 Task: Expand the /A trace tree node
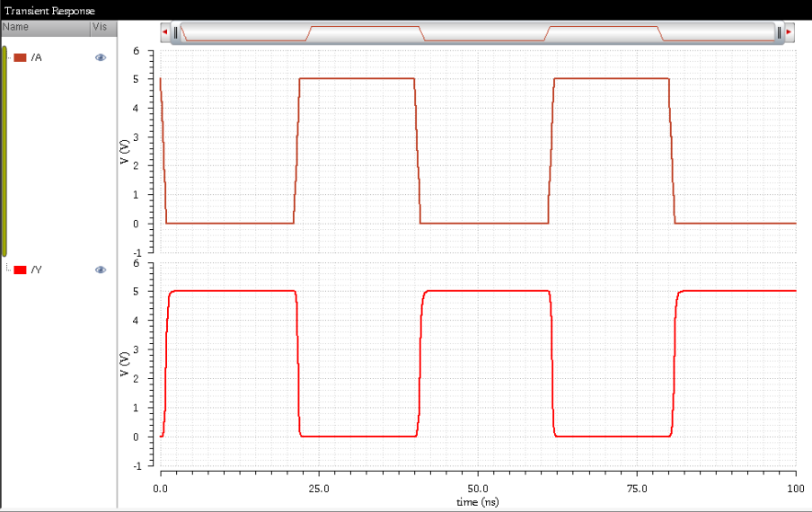[9, 57]
